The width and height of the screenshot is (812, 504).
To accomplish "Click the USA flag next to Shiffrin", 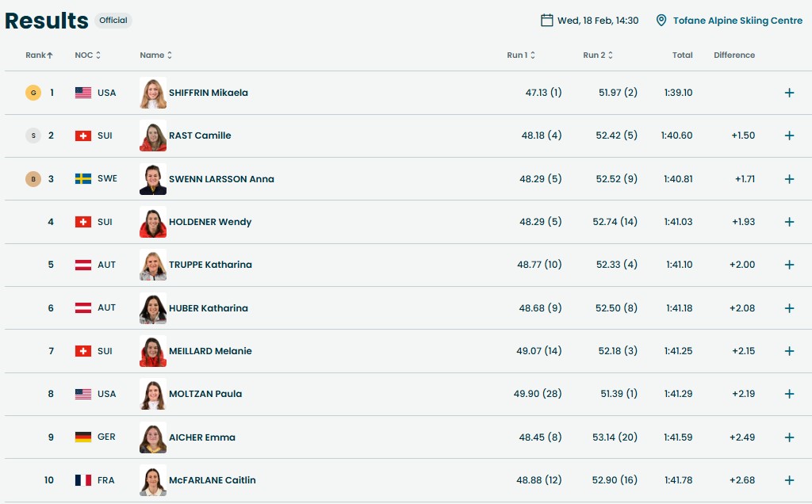I will (x=83, y=93).
